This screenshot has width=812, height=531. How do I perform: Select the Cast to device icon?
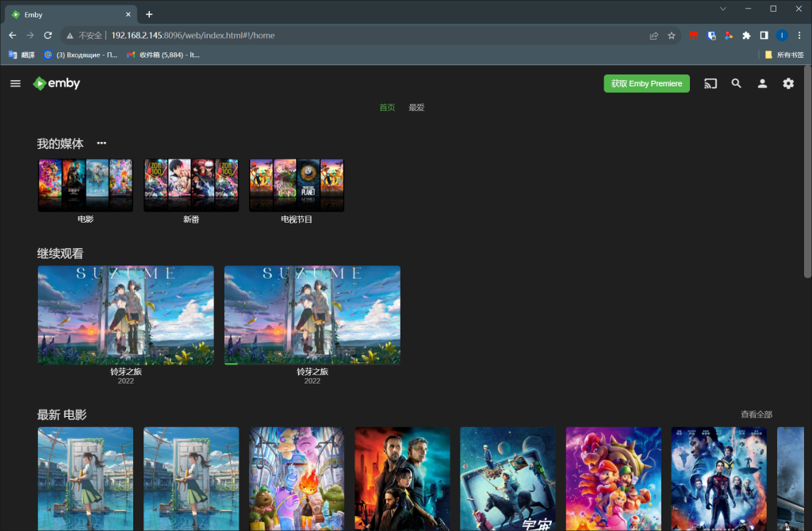coord(710,83)
